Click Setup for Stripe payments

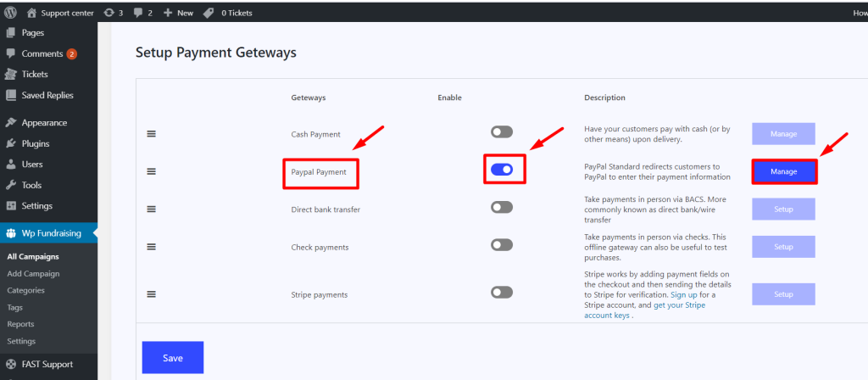click(783, 294)
